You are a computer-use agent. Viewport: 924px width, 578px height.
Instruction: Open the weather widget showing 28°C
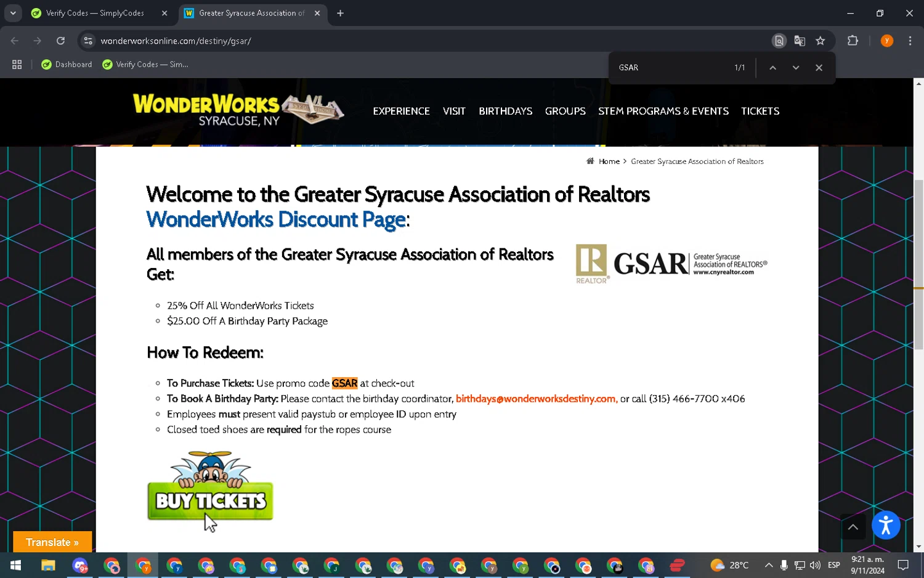point(729,565)
